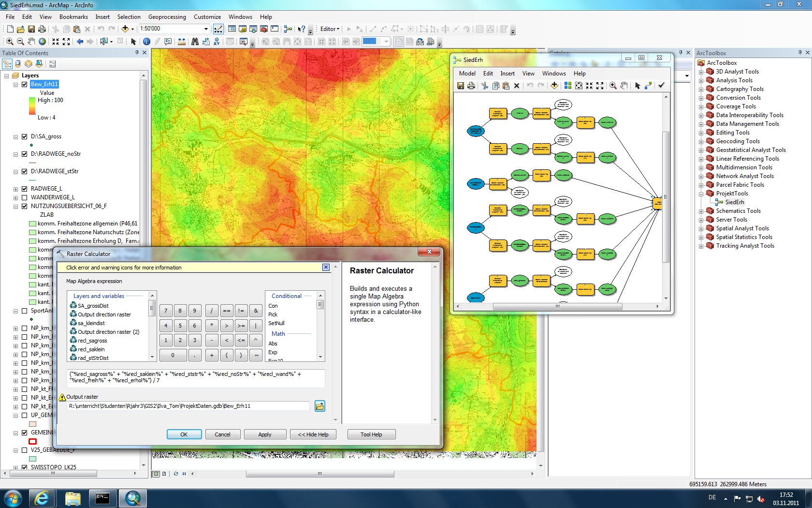Click the Full Extent globe icon
812x508 pixels.
pyautogui.click(x=43, y=42)
